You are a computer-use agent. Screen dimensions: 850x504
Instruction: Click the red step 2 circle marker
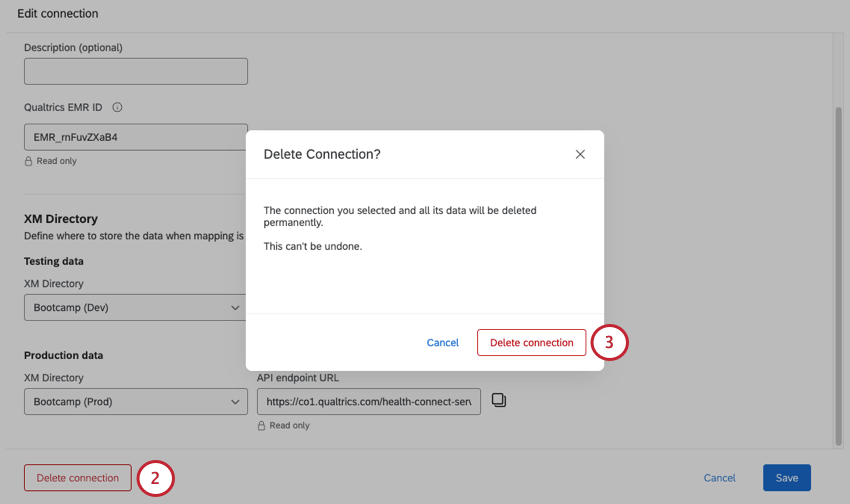155,478
